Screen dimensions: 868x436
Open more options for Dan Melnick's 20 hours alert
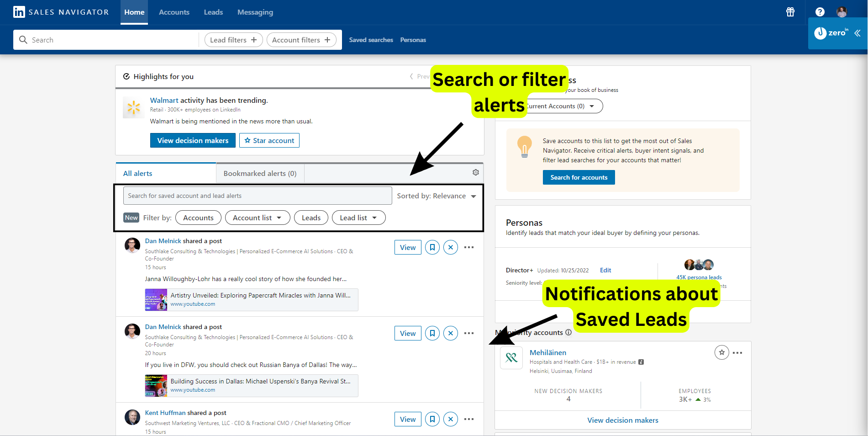(469, 333)
